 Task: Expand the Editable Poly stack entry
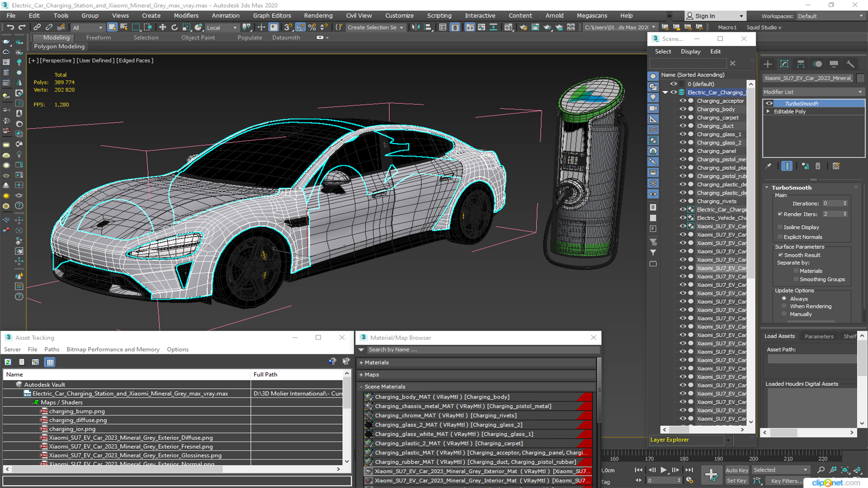coord(768,112)
